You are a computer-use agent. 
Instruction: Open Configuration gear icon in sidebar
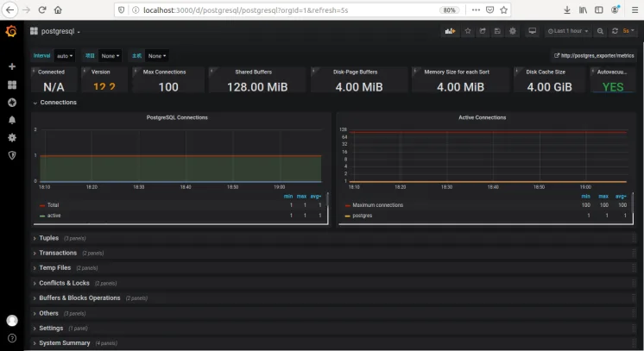coord(12,137)
